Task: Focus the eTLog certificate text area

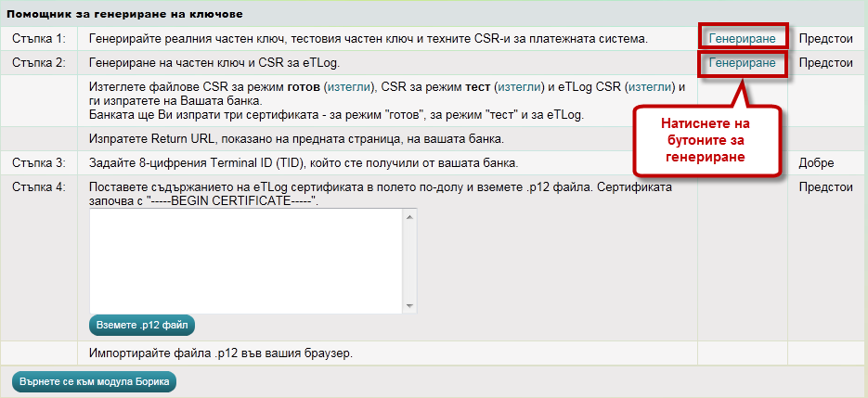Action: (x=246, y=261)
